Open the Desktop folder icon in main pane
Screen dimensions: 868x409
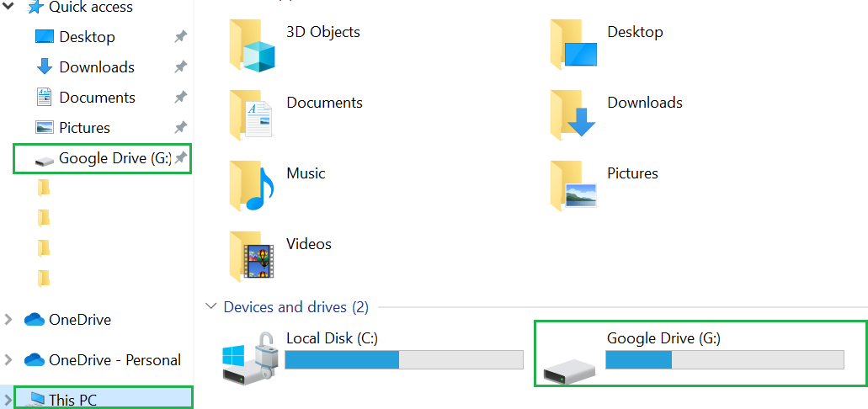coord(573,45)
